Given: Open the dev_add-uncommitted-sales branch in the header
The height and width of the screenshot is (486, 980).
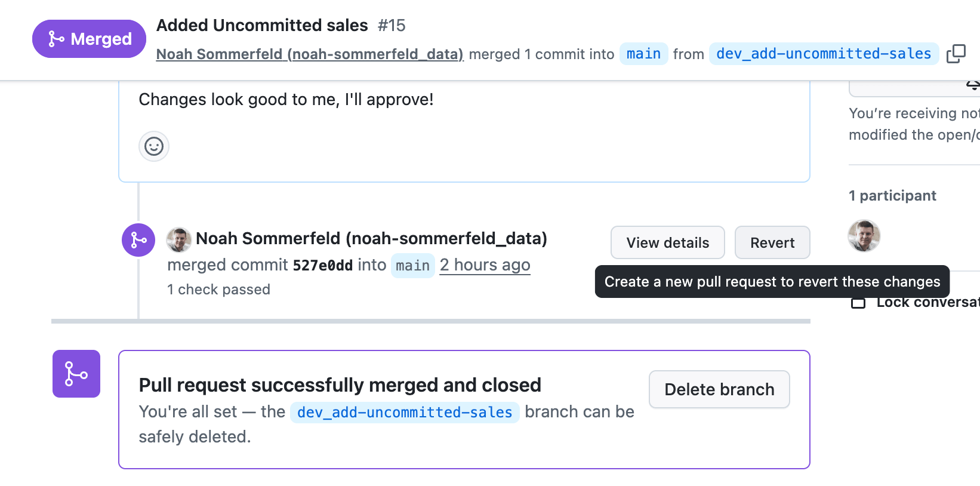Looking at the screenshot, I should pyautogui.click(x=823, y=54).
